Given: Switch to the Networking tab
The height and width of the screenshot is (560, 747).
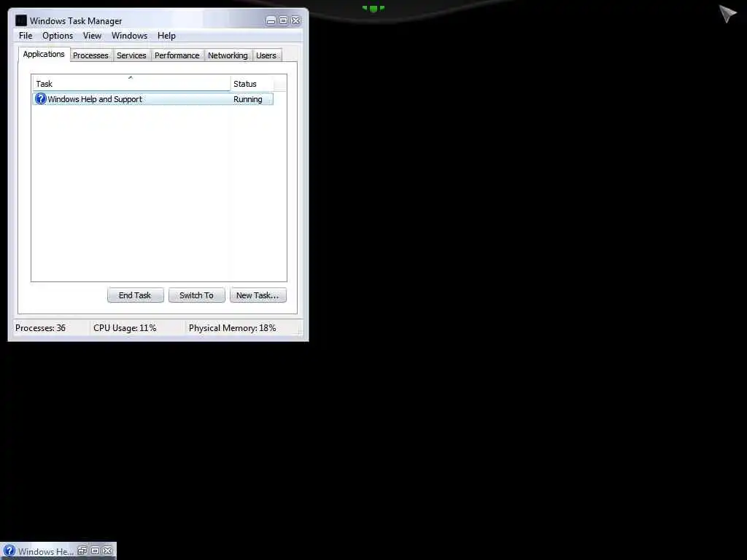Looking at the screenshot, I should 228,55.
